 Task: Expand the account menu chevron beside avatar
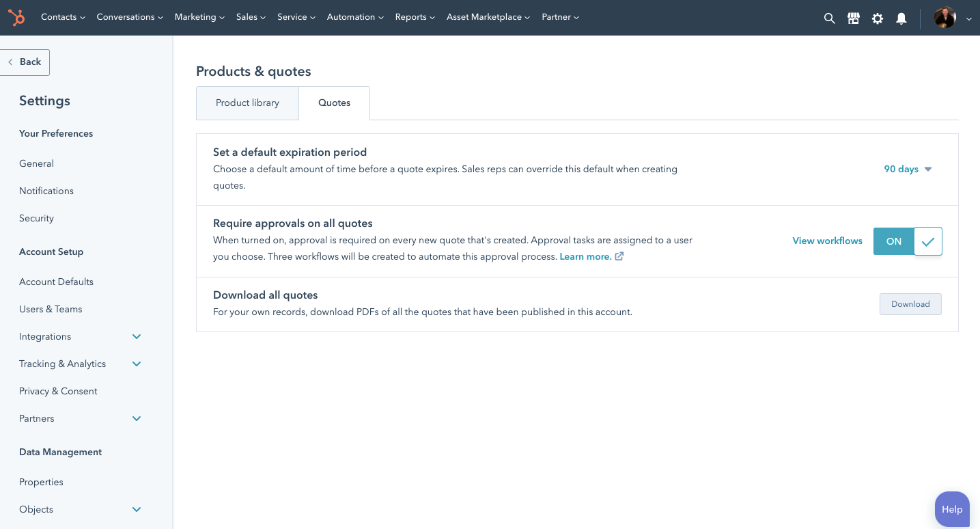[x=969, y=19]
